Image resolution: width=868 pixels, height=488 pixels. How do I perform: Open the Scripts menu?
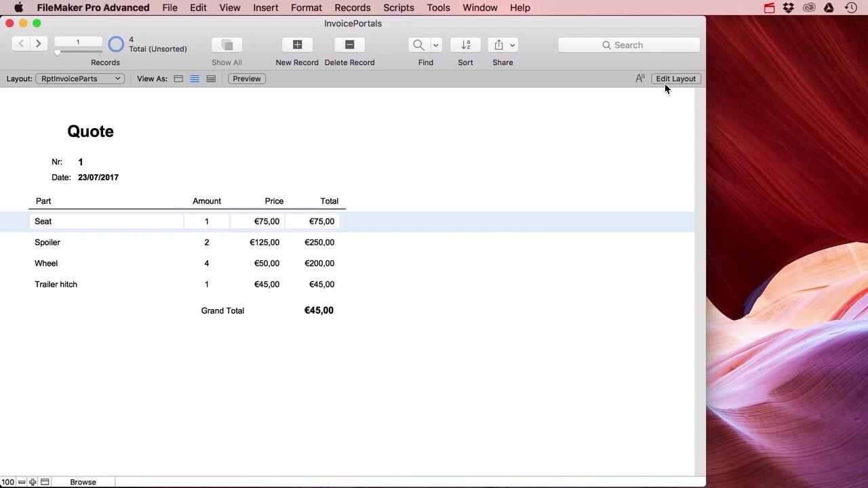point(399,7)
